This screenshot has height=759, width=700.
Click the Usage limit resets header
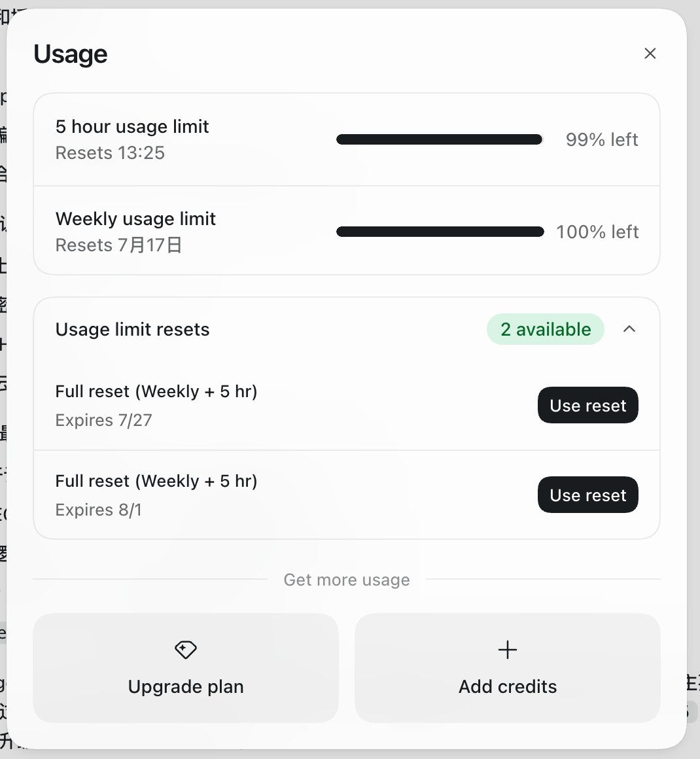(132, 329)
